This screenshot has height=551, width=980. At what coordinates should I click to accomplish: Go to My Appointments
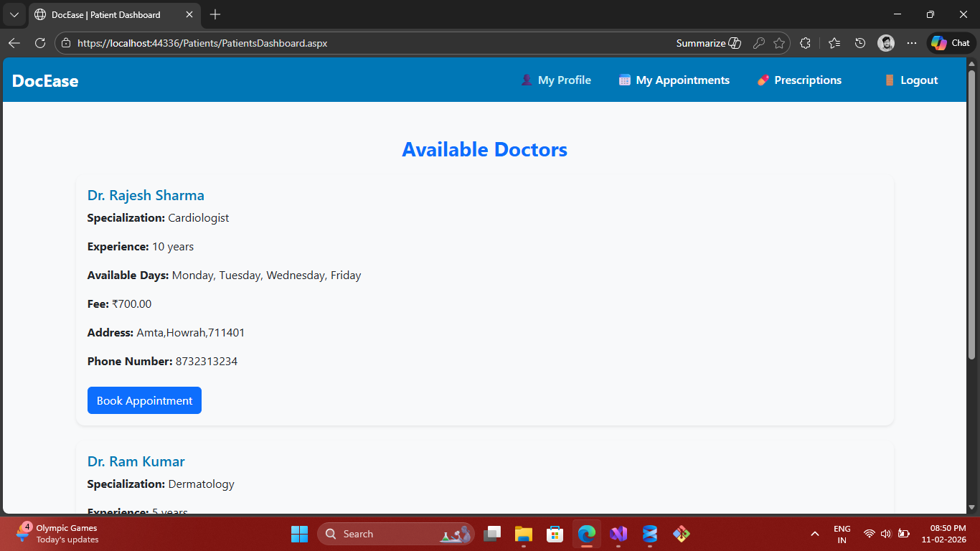pos(674,80)
